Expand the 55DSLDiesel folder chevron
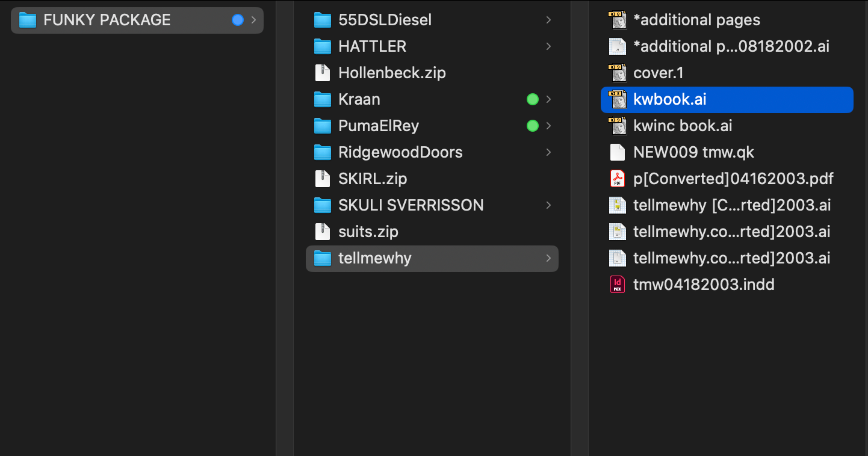 pyautogui.click(x=548, y=20)
